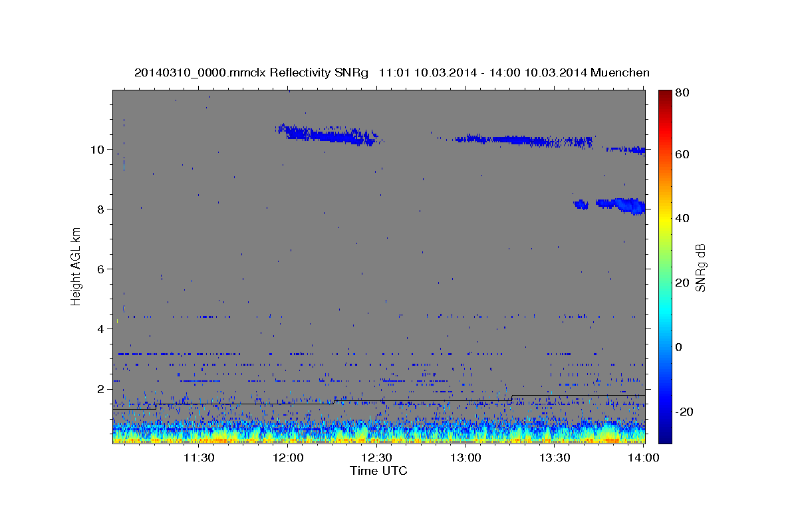
Task: Click the SNRg dB colorbar label
Action: click(x=700, y=268)
